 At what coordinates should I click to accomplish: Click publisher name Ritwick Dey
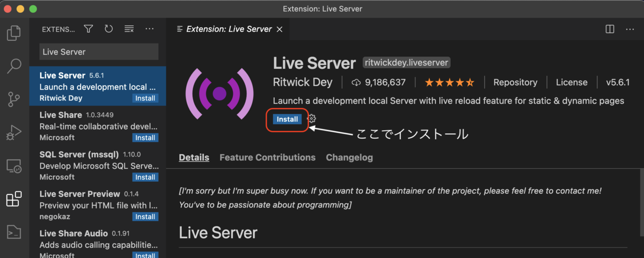303,83
